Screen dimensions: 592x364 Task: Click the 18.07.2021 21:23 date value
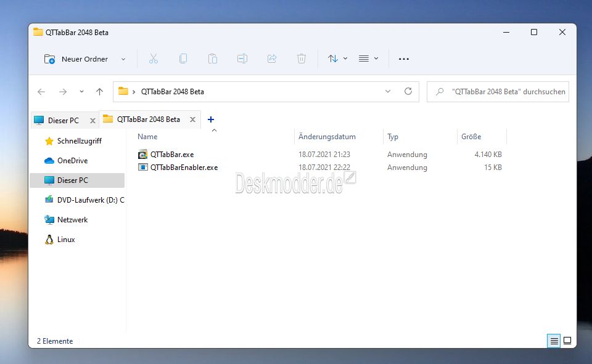[324, 155]
